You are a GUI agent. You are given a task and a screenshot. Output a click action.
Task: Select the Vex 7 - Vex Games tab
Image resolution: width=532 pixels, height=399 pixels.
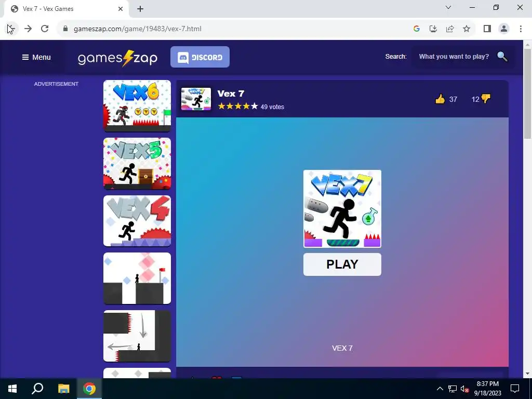coord(67,9)
